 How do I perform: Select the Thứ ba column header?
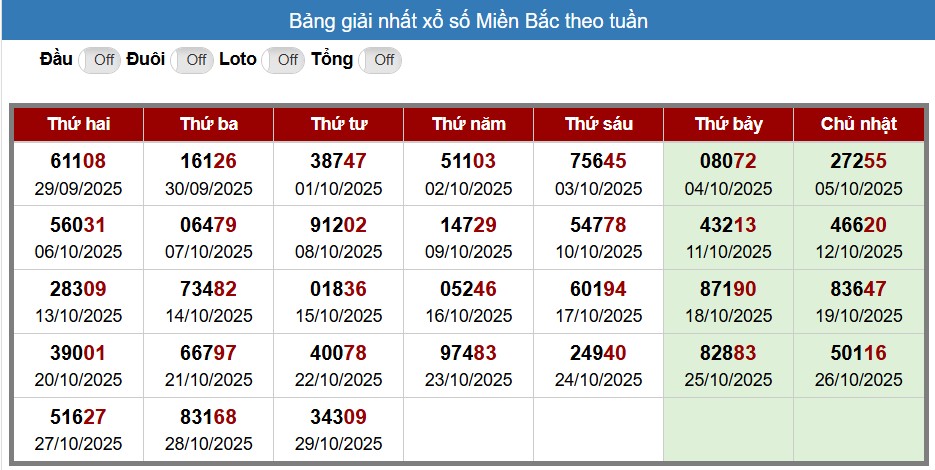point(209,124)
